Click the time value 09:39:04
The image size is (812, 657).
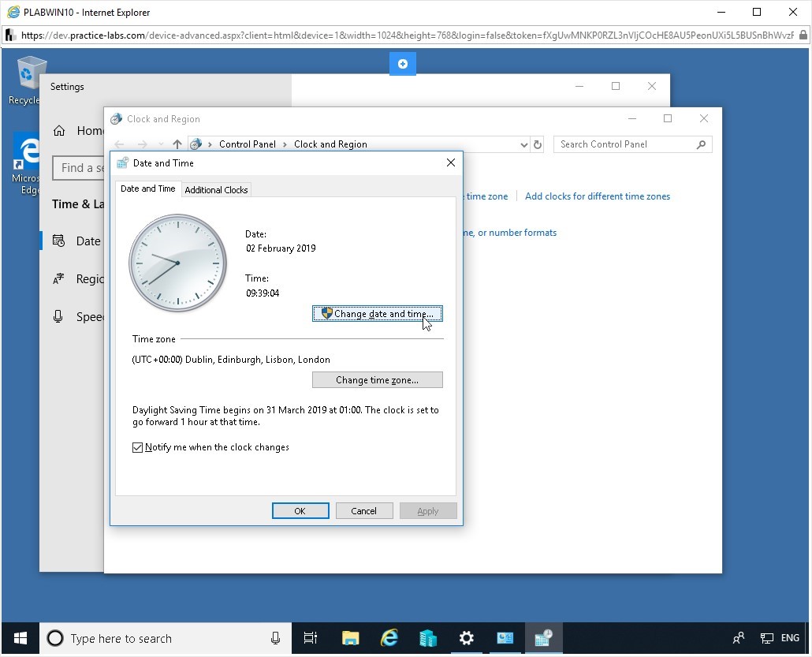coord(263,293)
